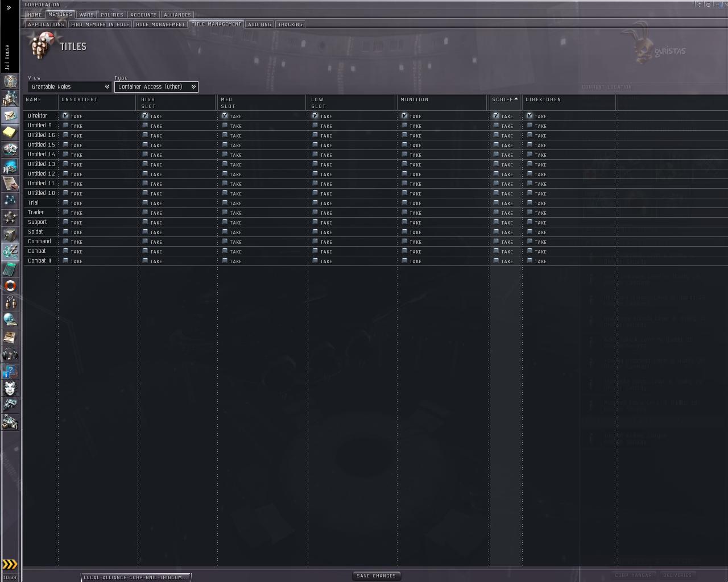The image size is (728, 582).
Task: Open the ship hangar icon
Action: pyautogui.click(x=10, y=405)
